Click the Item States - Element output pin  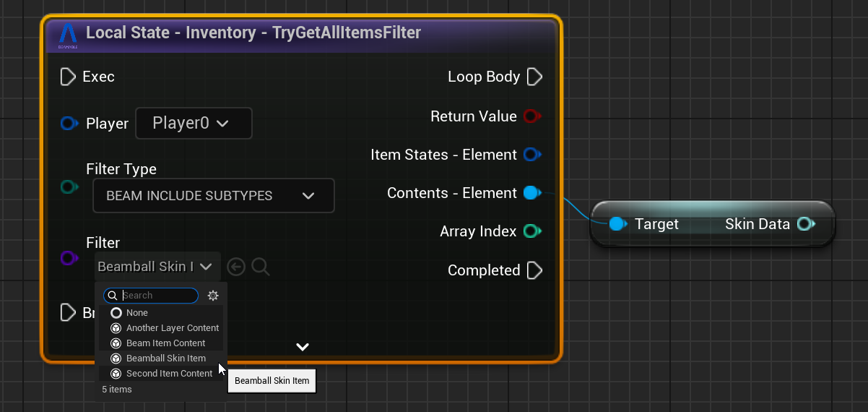531,155
